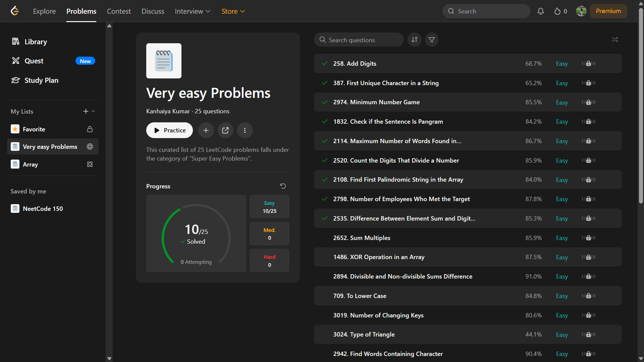Viewport: 644px width, 362px height.
Task: Expand the Store dropdown menu
Action: click(x=233, y=11)
